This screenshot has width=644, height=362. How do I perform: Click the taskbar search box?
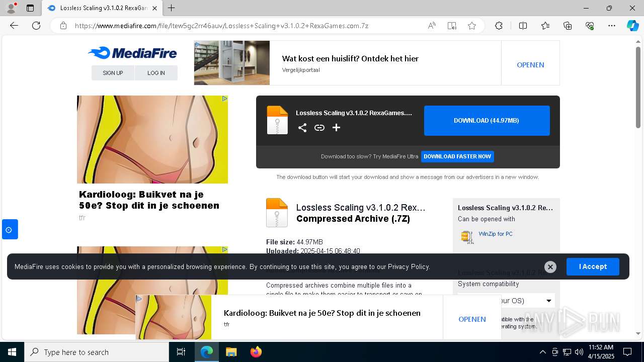pyautogui.click(x=97, y=352)
